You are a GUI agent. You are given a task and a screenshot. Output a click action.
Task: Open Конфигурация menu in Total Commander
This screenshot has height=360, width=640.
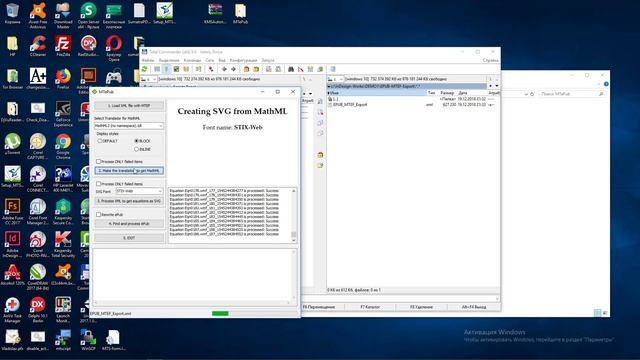(244, 60)
